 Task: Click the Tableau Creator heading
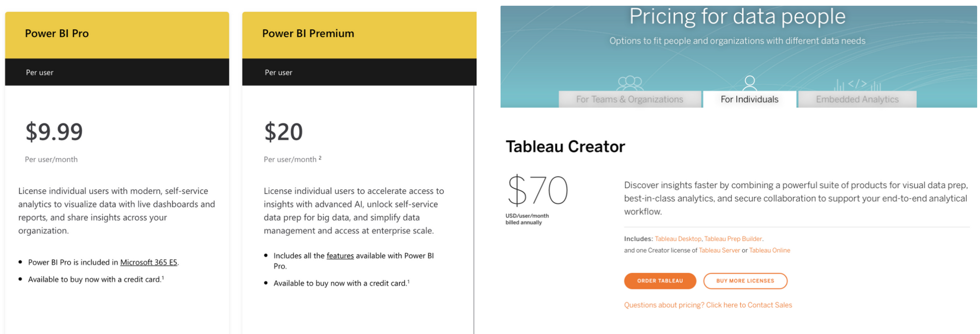click(x=565, y=147)
